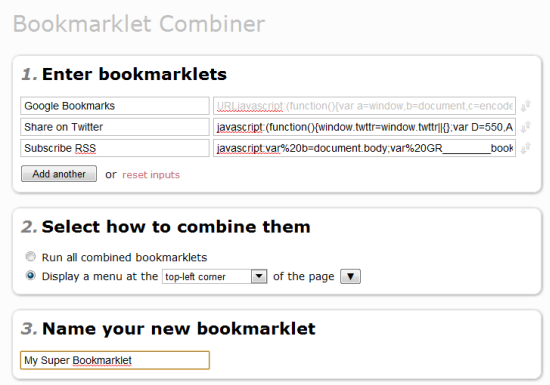The width and height of the screenshot is (550, 385).
Task: Click the Bookmarklet Combiner page title
Action: pos(139,24)
